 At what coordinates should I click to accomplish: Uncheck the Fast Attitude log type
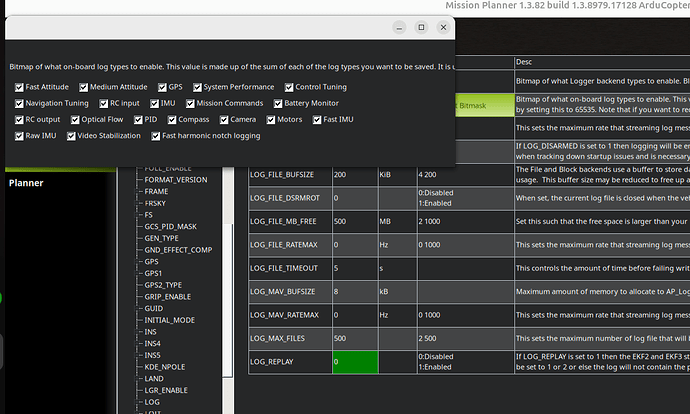tap(20, 87)
